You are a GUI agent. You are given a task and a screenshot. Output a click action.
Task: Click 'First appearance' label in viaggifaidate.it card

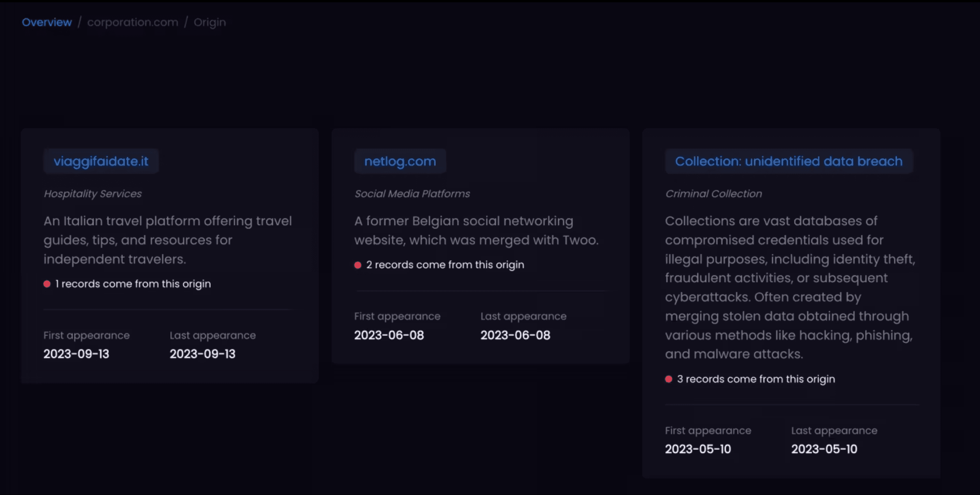(x=86, y=335)
